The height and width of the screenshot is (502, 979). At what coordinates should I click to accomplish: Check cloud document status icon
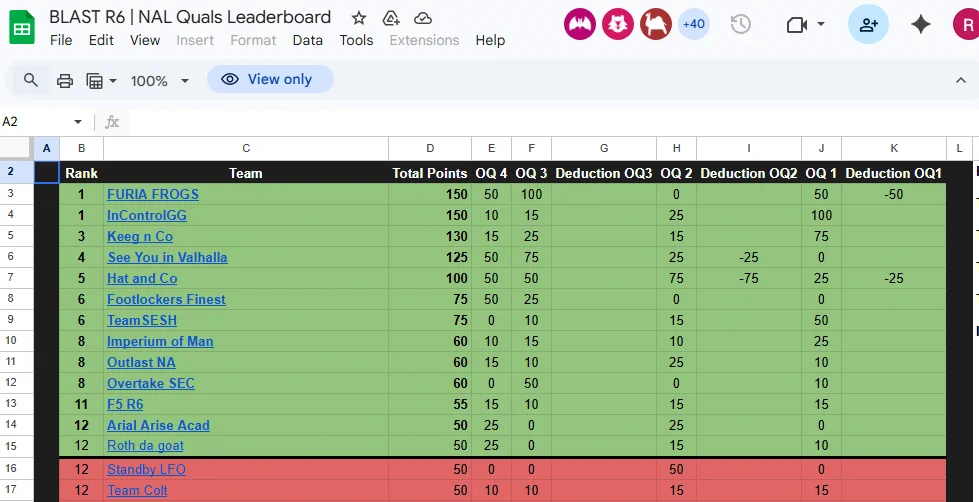pyautogui.click(x=423, y=18)
